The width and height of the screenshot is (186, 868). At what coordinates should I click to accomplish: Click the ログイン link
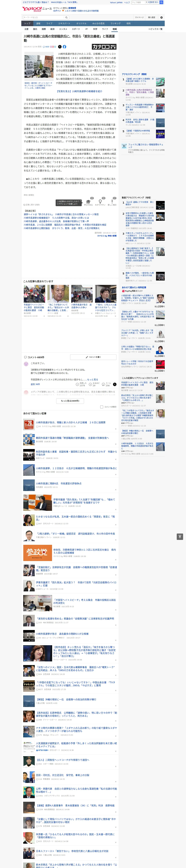pos(57,11)
